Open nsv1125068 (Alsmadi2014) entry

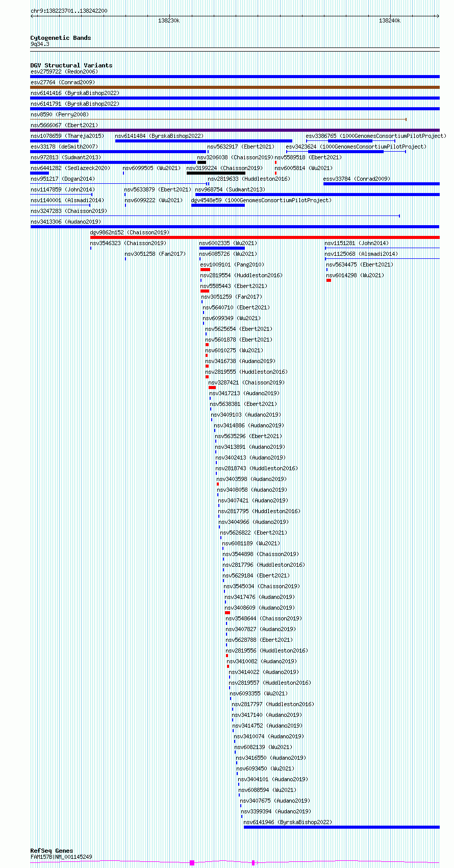pos(361,254)
